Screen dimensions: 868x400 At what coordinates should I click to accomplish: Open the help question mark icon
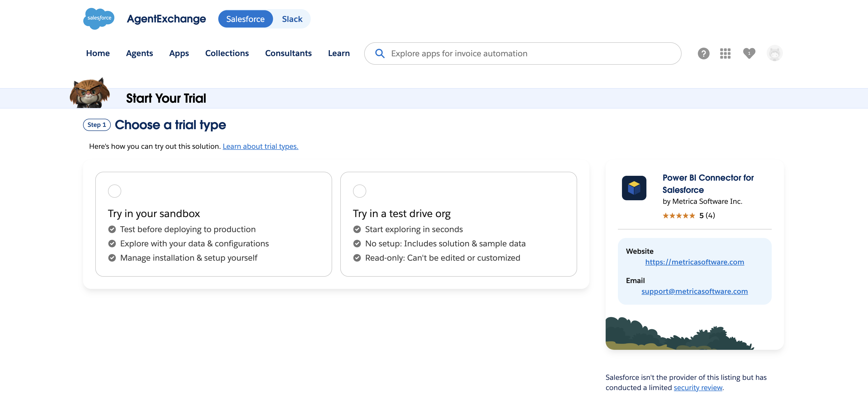(703, 53)
